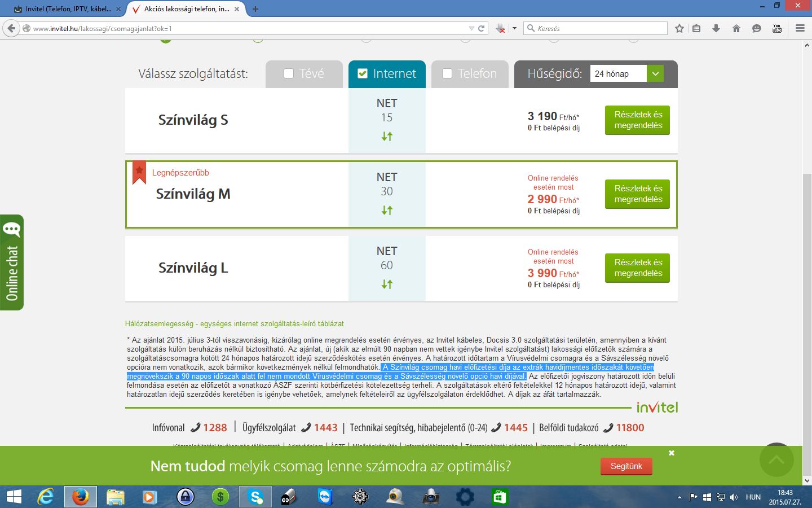Click Infóvonal number 1288

(215, 428)
